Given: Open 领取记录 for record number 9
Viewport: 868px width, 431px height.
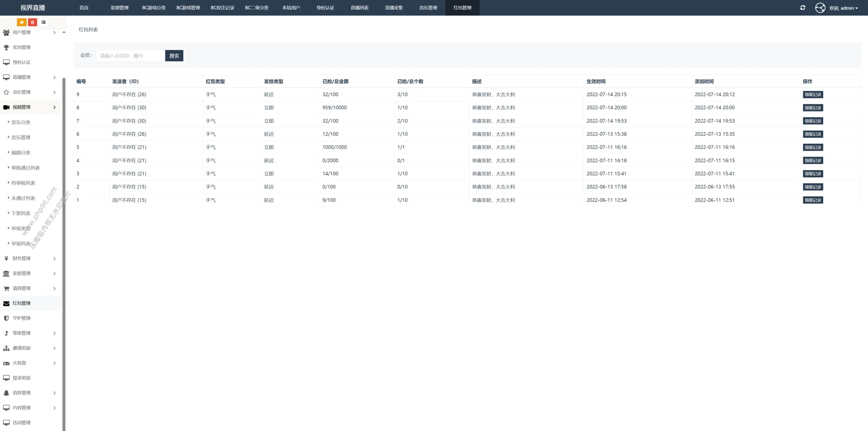Looking at the screenshot, I should [x=813, y=95].
